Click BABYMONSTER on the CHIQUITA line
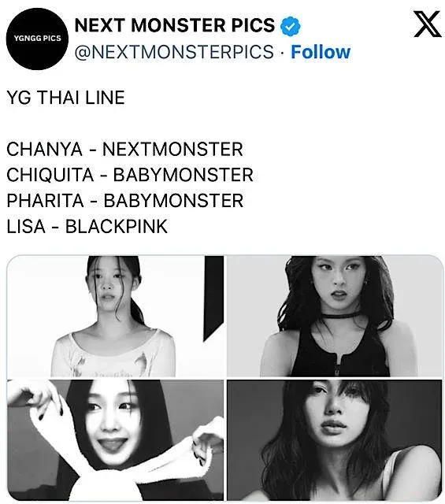The height and width of the screenshot is (504, 445). (184, 175)
